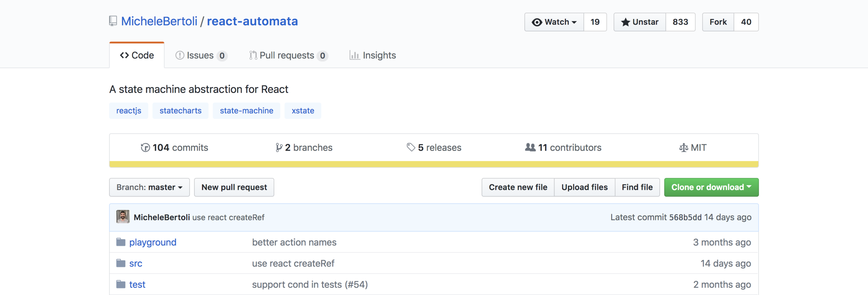The image size is (868, 295).
Task: Click Find file button
Action: tap(637, 187)
